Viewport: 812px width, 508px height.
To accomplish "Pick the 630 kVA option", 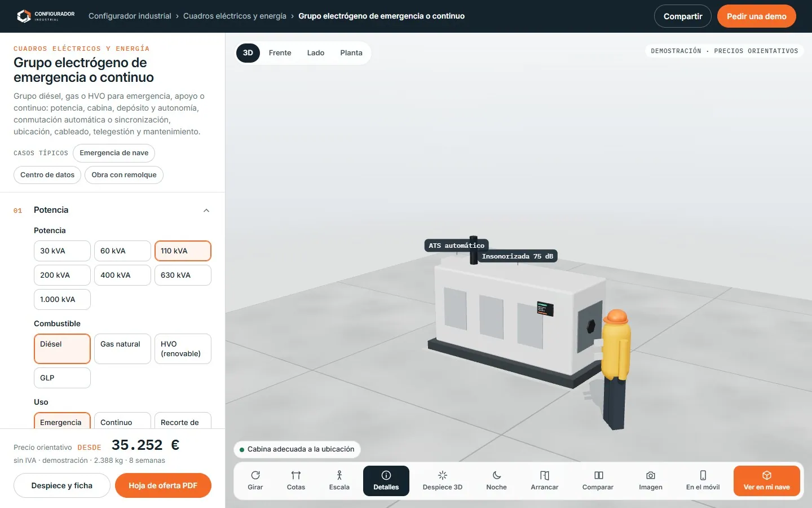I will 183,275.
